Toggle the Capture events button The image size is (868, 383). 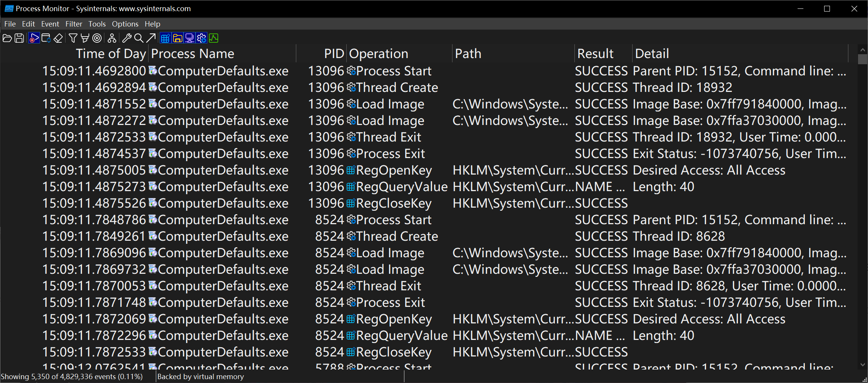(x=34, y=38)
